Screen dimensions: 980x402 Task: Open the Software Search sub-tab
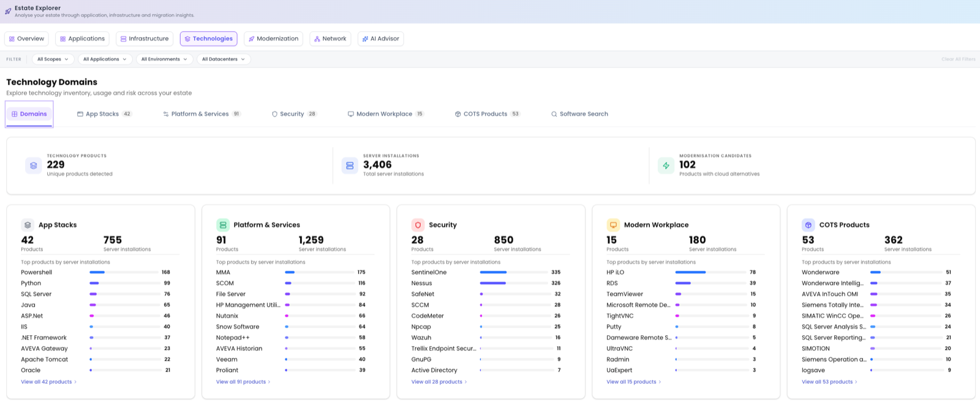(x=579, y=114)
